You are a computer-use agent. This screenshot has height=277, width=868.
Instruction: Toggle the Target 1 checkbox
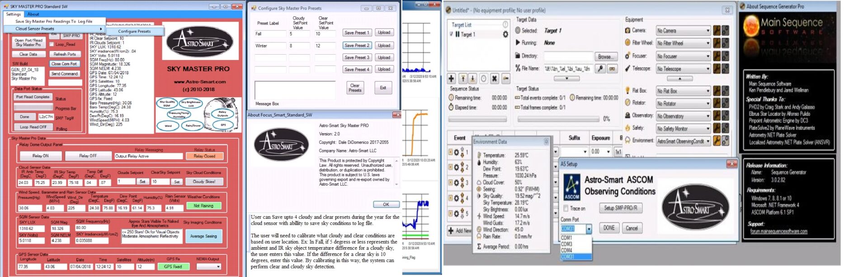[x=451, y=34]
